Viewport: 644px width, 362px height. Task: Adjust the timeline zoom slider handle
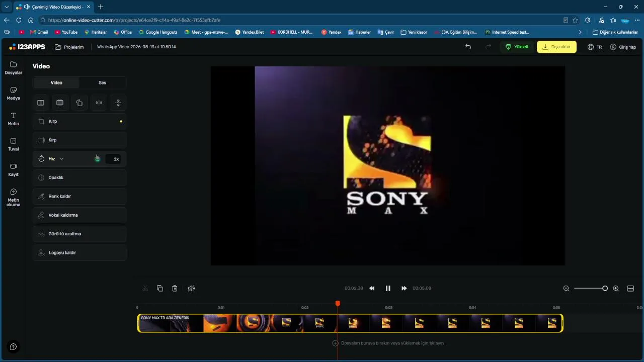pos(605,288)
